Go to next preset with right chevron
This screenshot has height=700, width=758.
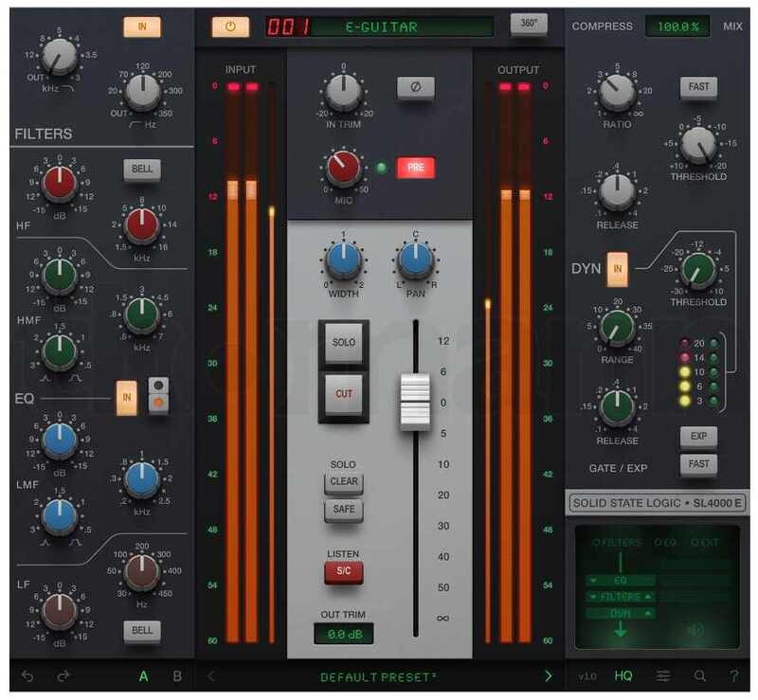[548, 675]
